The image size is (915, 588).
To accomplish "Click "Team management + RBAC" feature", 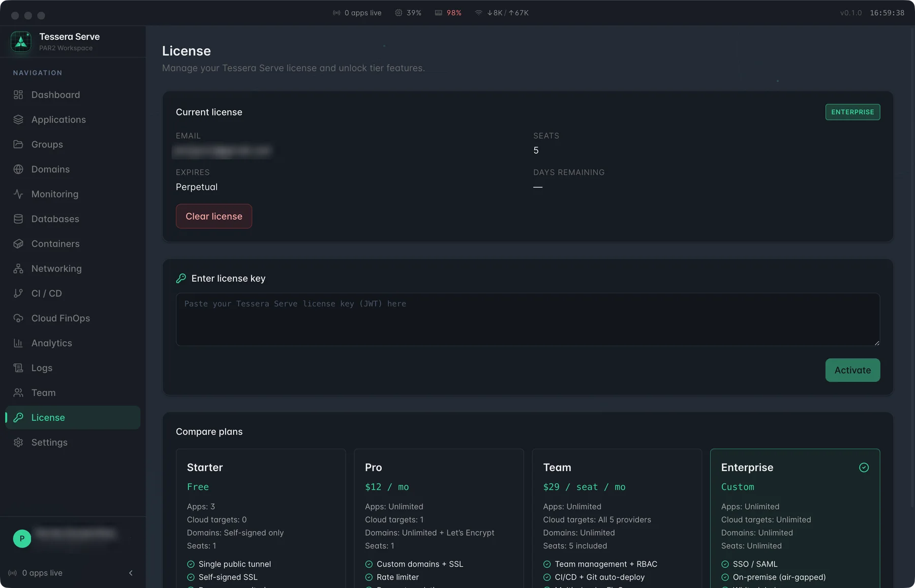I will 606,564.
